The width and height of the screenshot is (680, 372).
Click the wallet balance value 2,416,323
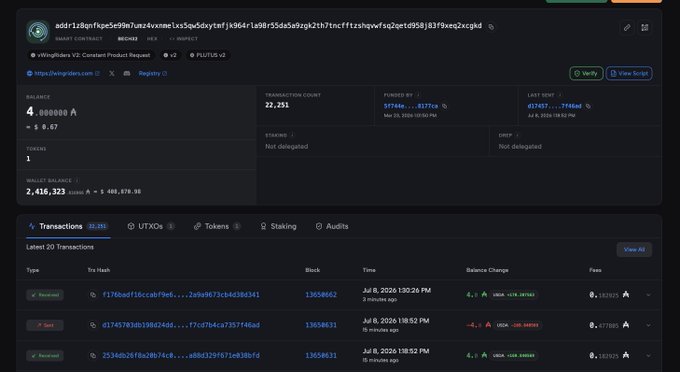tap(46, 192)
